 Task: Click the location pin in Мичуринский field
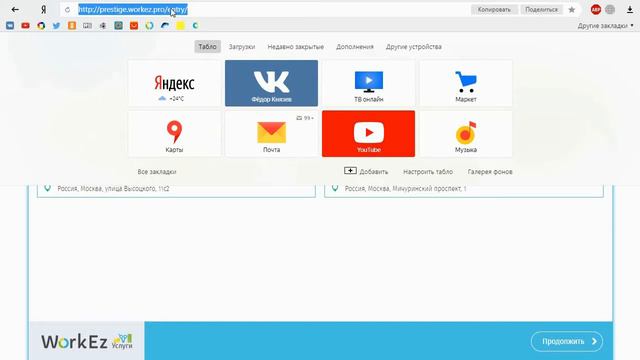(335, 188)
